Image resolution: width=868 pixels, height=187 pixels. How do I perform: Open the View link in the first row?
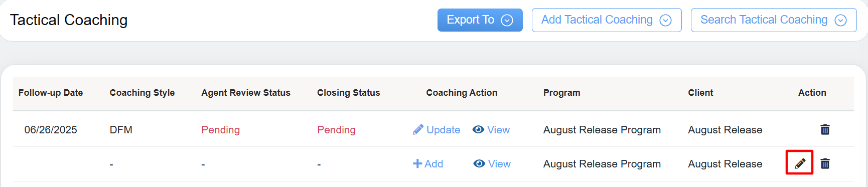pyautogui.click(x=498, y=130)
